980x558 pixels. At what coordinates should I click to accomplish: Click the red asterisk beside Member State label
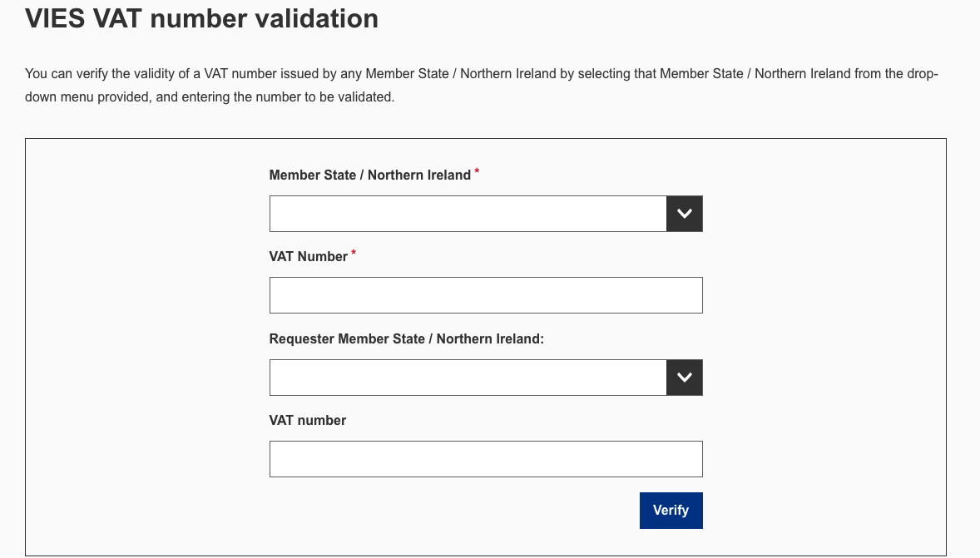pyautogui.click(x=477, y=171)
